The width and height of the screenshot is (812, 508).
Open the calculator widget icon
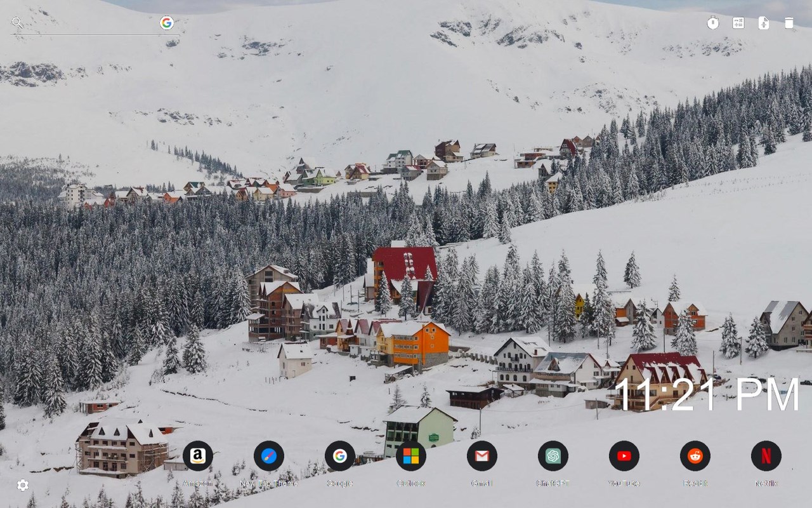(x=738, y=23)
